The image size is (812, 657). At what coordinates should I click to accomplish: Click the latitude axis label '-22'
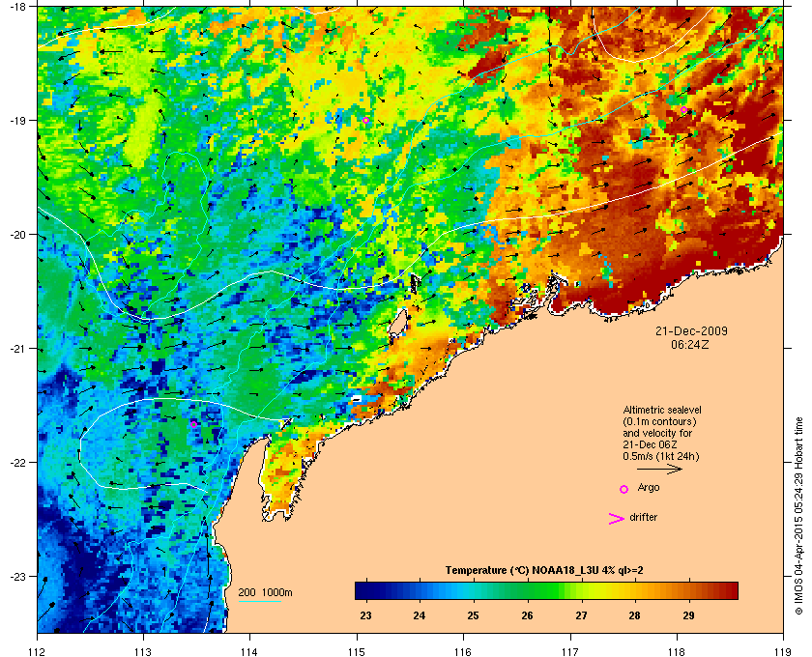pos(16,463)
